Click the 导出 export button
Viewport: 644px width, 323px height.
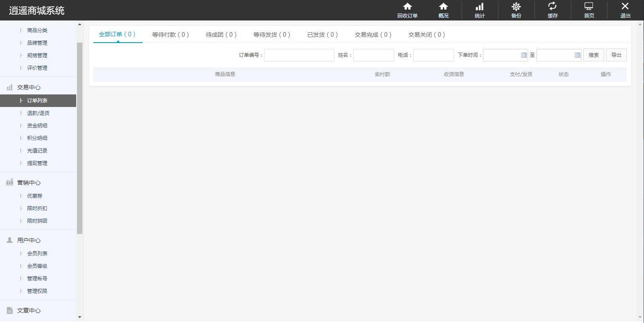(x=616, y=55)
